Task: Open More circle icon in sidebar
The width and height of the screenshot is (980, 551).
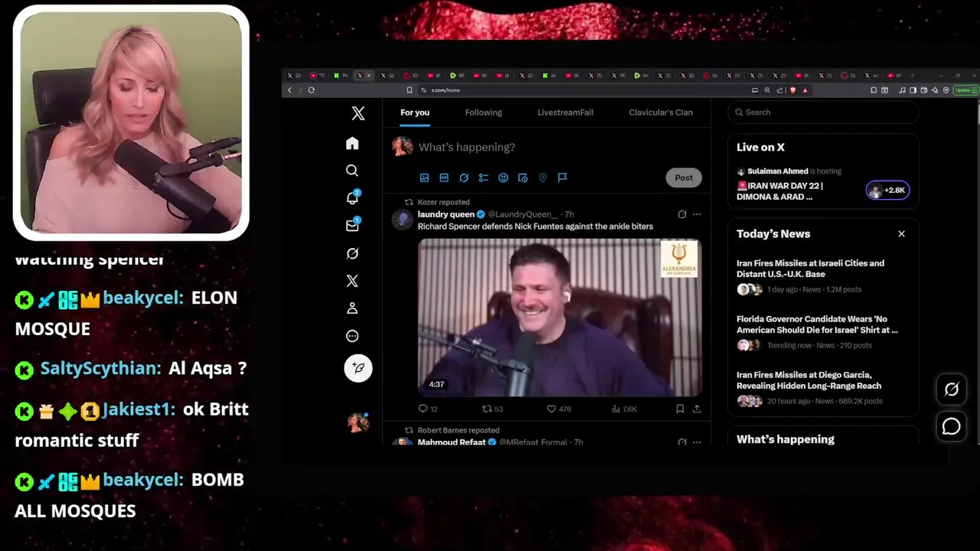Action: click(x=352, y=336)
